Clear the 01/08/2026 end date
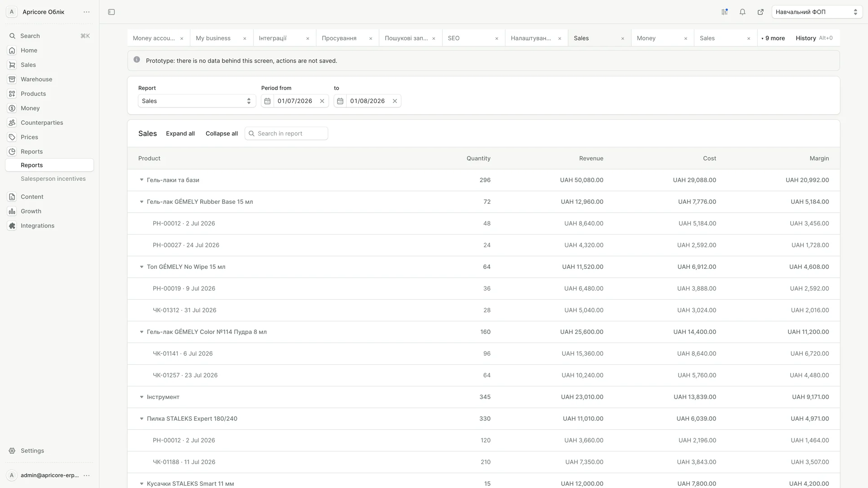The width and height of the screenshot is (868, 488). pyautogui.click(x=395, y=101)
